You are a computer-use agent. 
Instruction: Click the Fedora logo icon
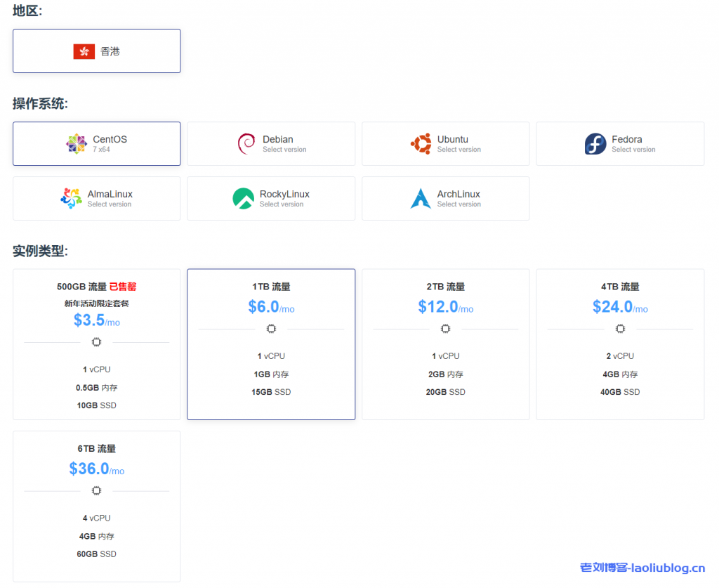pyautogui.click(x=595, y=144)
